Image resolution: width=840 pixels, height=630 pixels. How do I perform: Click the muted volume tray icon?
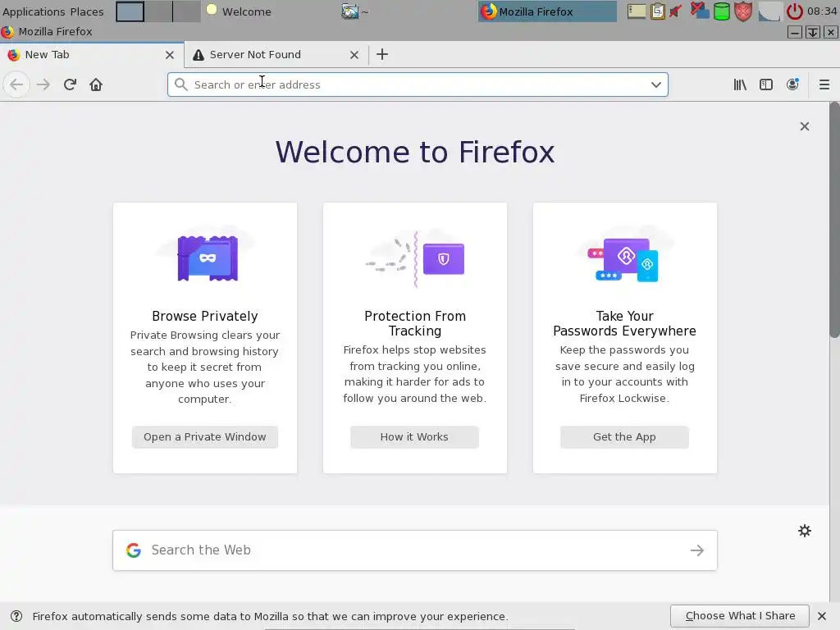coord(677,11)
